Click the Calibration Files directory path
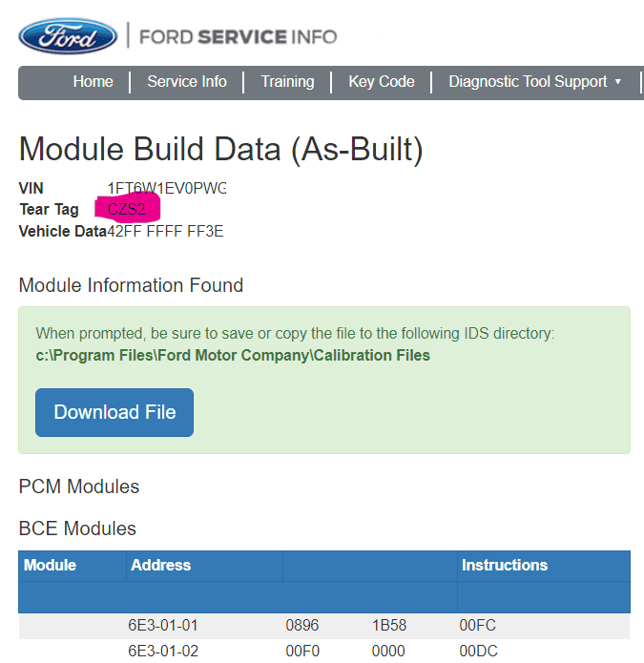This screenshot has width=644, height=663. coord(233,355)
